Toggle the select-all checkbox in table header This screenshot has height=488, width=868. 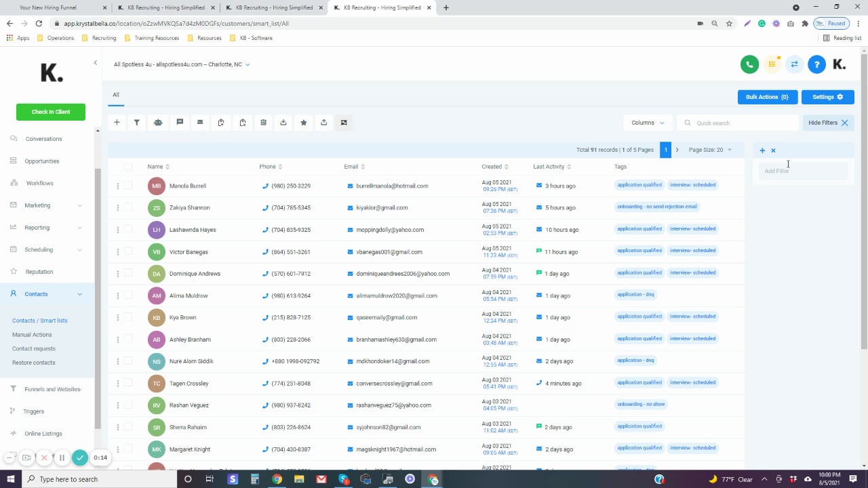pos(128,167)
